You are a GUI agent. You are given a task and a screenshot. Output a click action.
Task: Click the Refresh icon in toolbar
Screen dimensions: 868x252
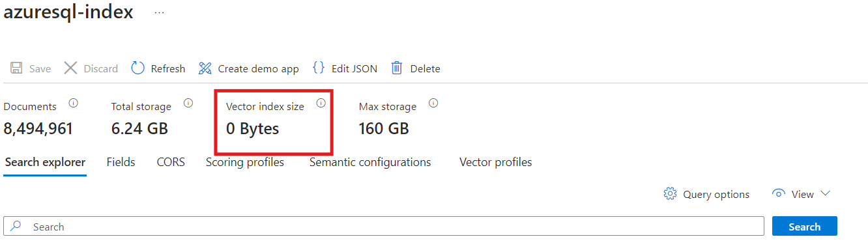coord(137,68)
